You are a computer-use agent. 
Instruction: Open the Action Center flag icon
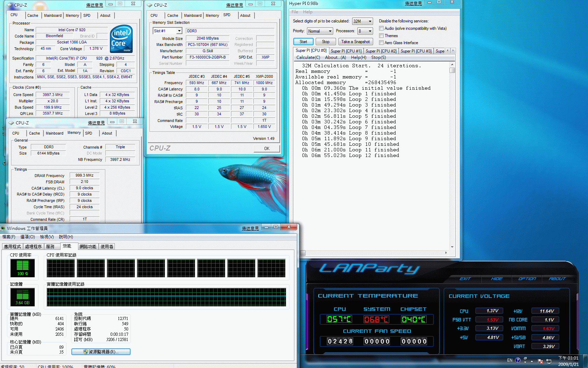point(540,361)
